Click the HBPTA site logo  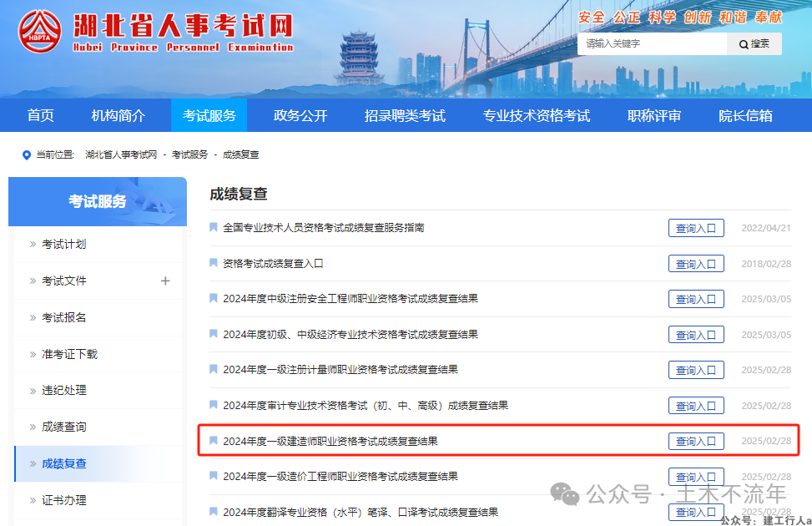[40, 32]
